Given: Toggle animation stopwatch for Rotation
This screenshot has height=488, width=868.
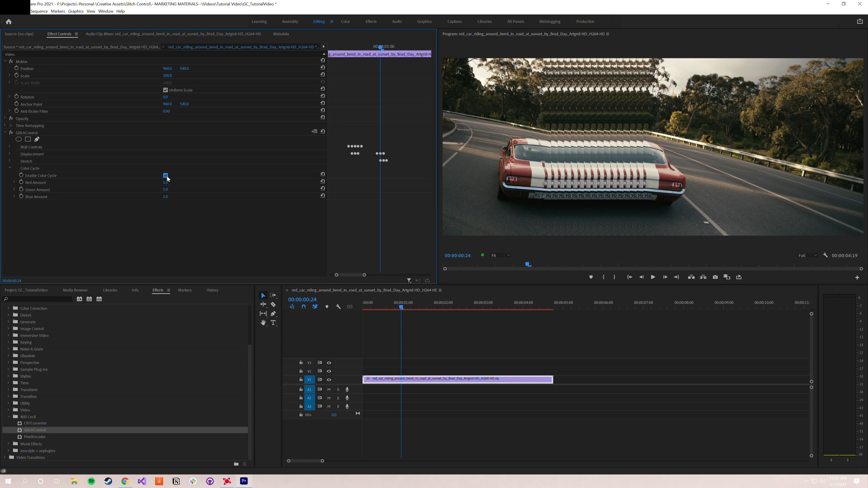Looking at the screenshot, I should [16, 97].
